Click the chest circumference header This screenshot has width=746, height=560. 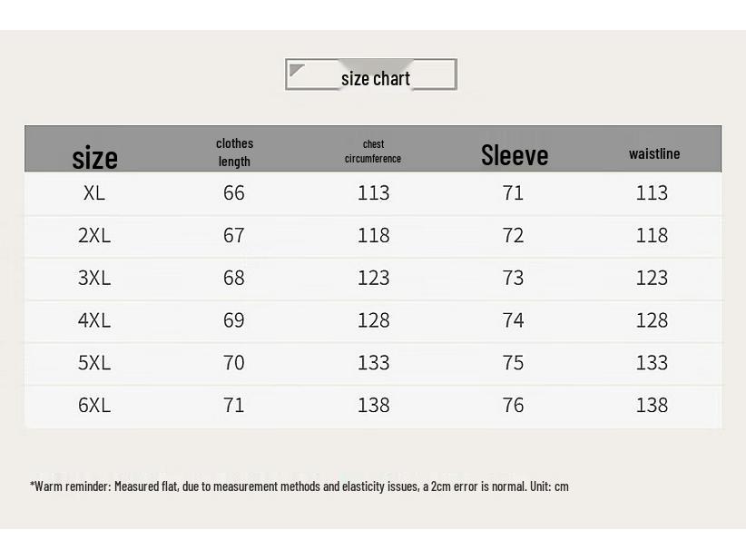point(373,152)
